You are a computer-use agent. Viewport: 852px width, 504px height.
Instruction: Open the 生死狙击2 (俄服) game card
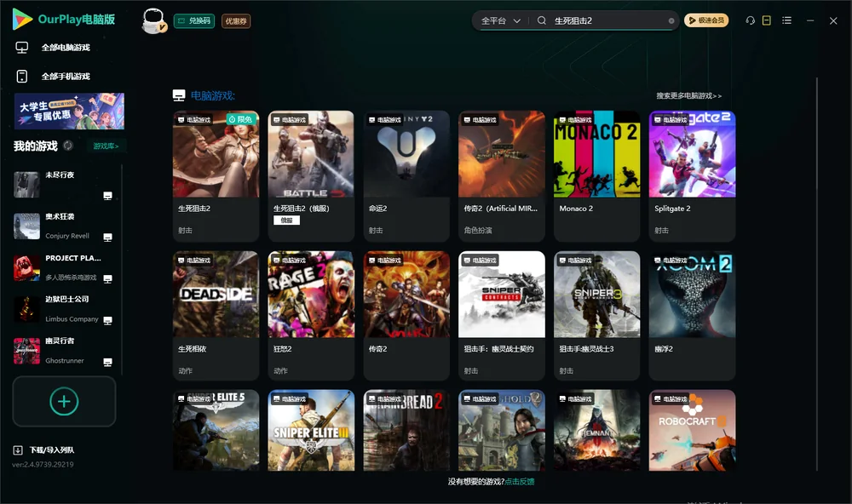coord(311,176)
